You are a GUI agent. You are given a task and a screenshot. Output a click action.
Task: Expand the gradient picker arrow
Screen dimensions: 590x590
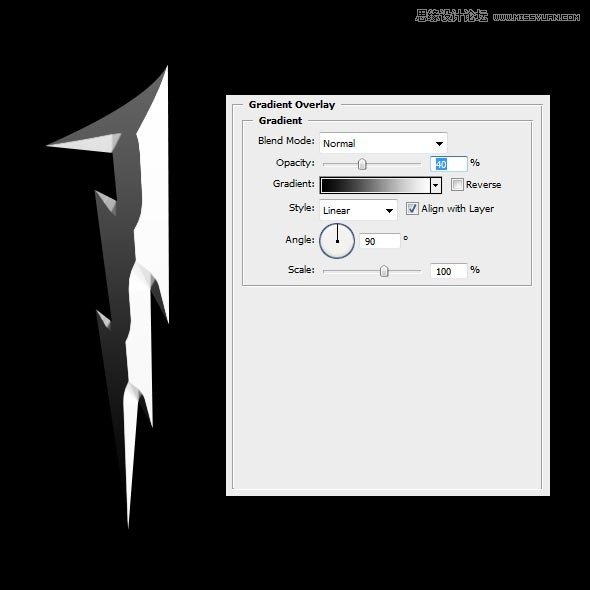[x=436, y=186]
